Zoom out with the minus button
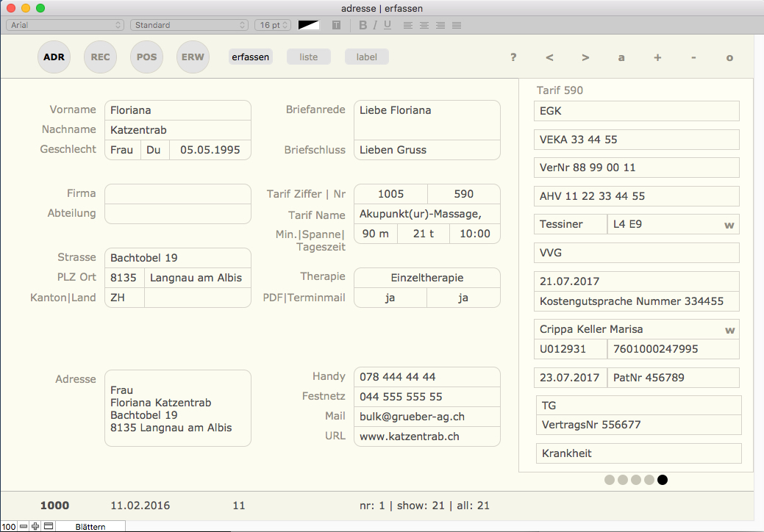The width and height of the screenshot is (764, 532). [x=24, y=526]
